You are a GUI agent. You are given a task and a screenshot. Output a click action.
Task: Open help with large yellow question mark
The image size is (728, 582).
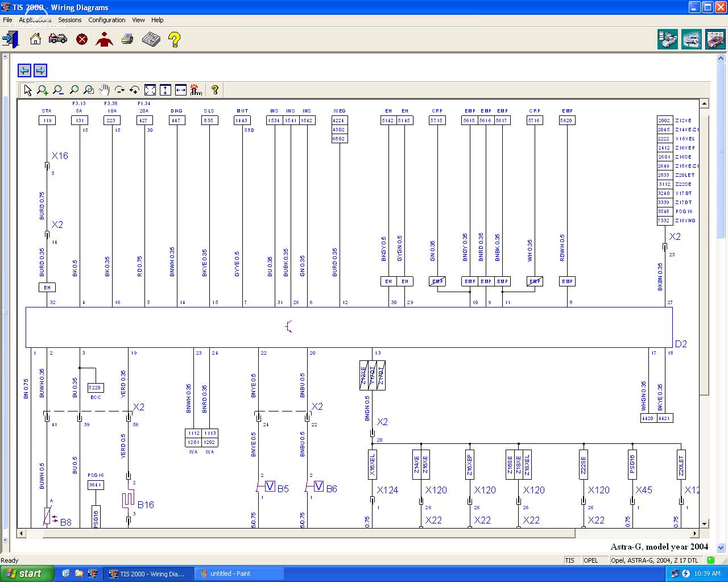tap(175, 39)
